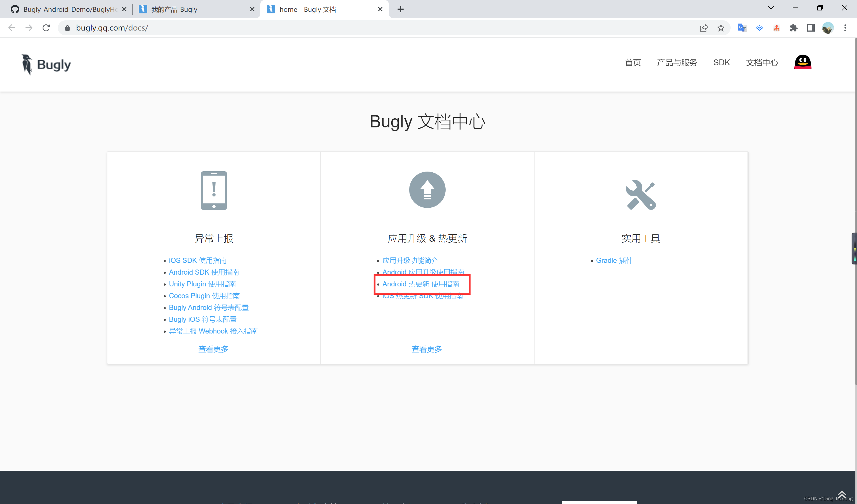This screenshot has width=857, height=504.
Task: Click the tools wrench icon
Action: click(641, 195)
